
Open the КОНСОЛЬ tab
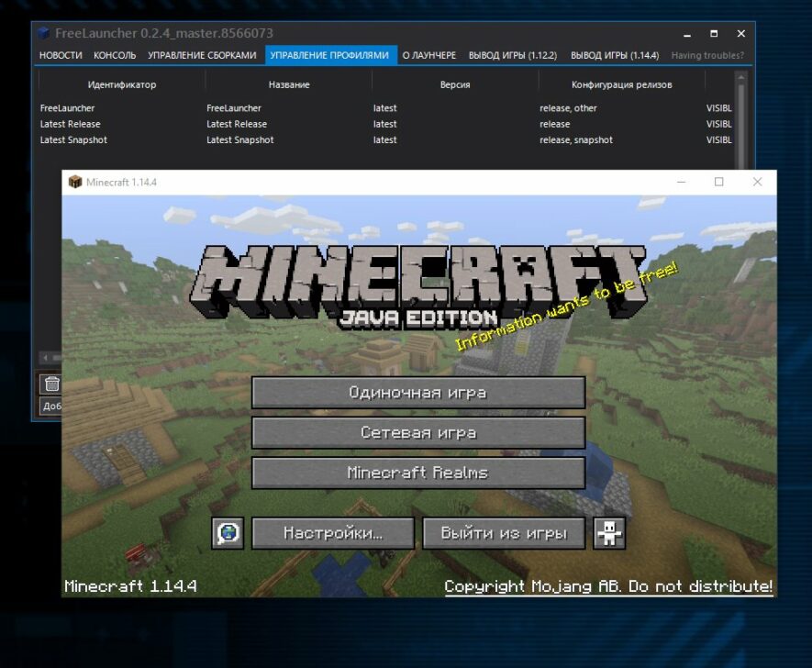point(115,56)
